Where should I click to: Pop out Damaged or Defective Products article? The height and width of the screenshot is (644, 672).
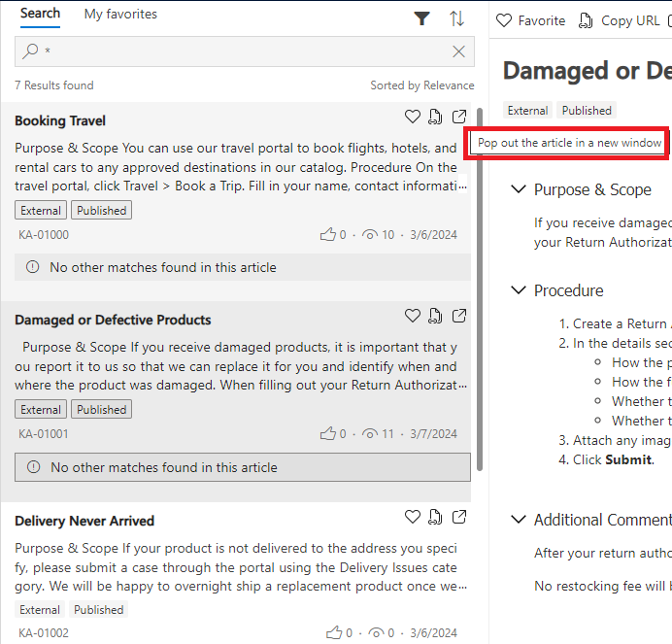pyautogui.click(x=459, y=316)
